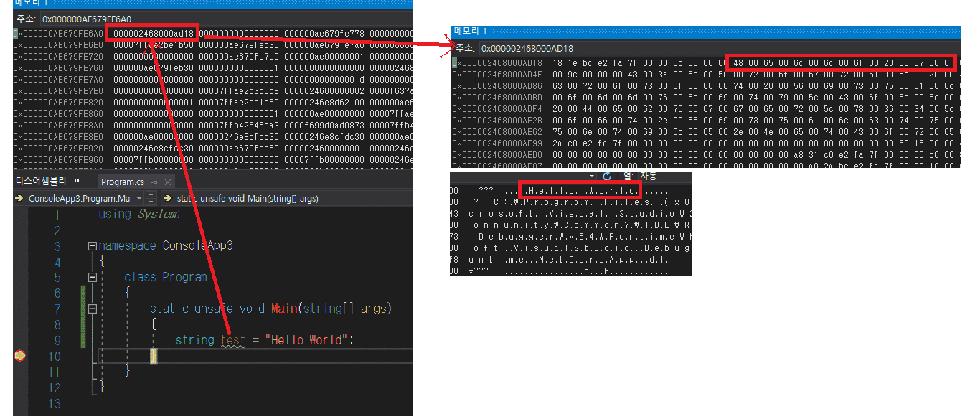Collapse the class Program block
This screenshot has height=419, width=980.
[92, 277]
